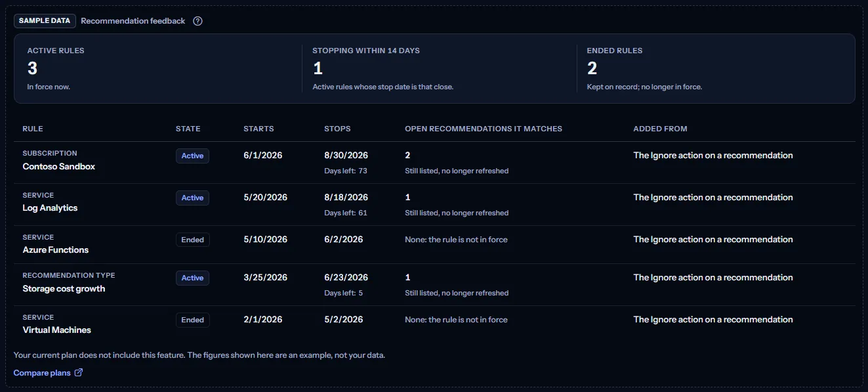This screenshot has width=868, height=392.
Task: Click the start date 5/20/2026
Action: (x=266, y=198)
